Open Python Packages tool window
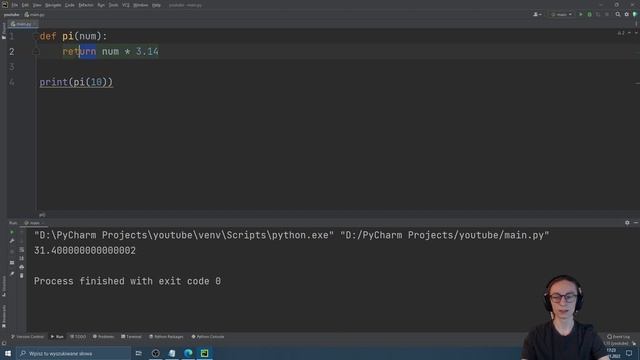640x360 pixels. point(166,337)
